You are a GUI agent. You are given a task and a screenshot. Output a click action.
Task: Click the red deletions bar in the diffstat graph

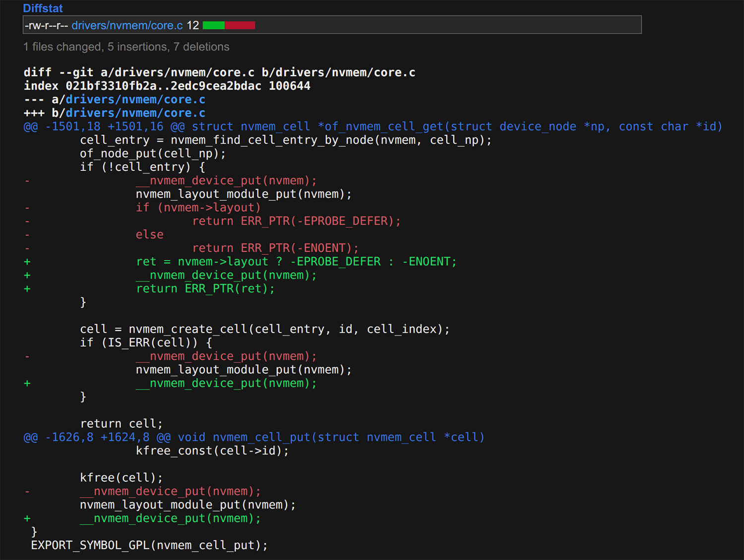[x=240, y=25]
